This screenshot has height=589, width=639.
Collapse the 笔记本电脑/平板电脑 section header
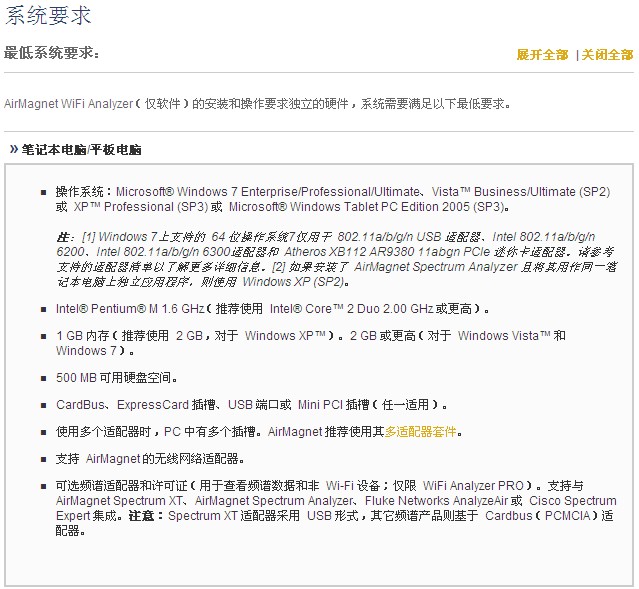[82, 150]
